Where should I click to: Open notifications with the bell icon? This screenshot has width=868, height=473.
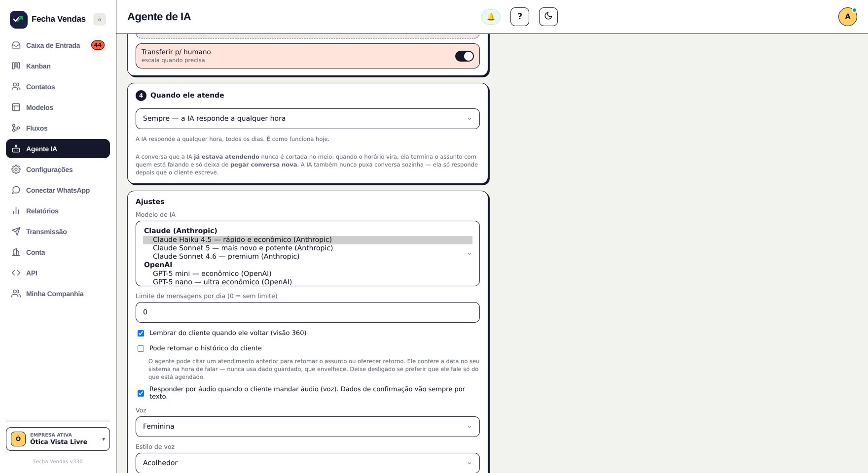491,17
